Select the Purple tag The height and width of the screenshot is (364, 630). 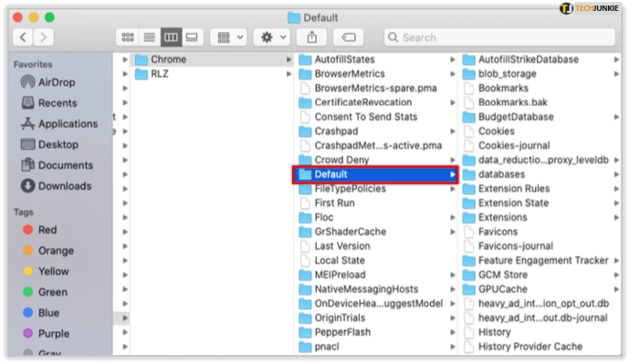click(47, 334)
